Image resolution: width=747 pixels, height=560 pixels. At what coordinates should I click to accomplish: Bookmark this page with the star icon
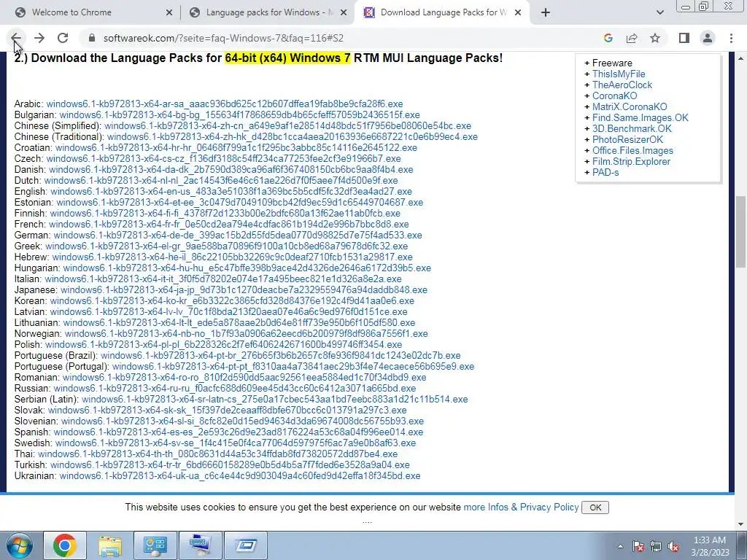coord(655,38)
